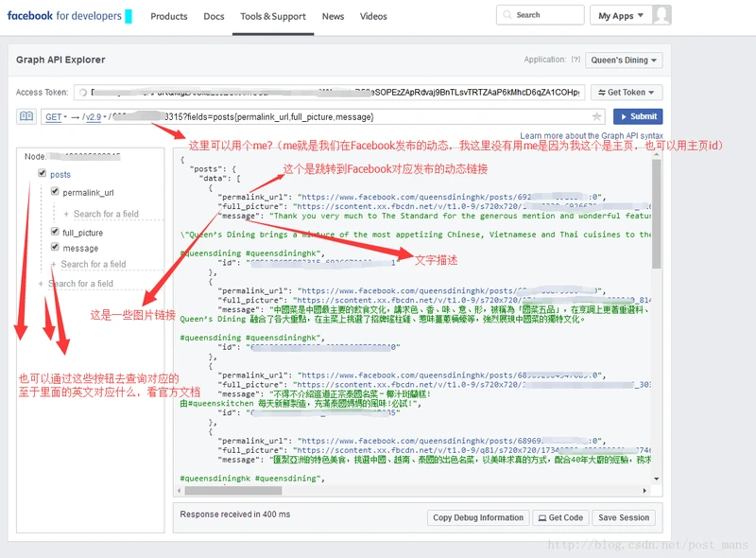Click the scroll-down arrow of the response pane
The image size is (756, 558).
click(x=656, y=479)
